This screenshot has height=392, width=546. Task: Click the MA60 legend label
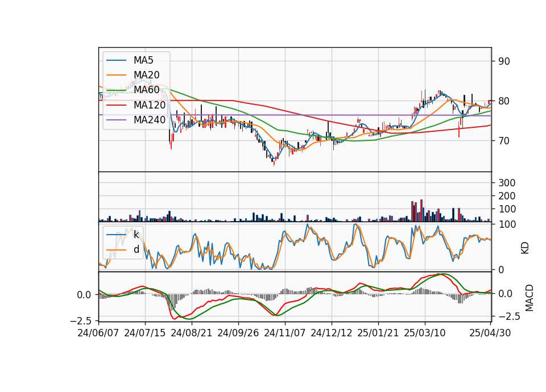click(146, 90)
